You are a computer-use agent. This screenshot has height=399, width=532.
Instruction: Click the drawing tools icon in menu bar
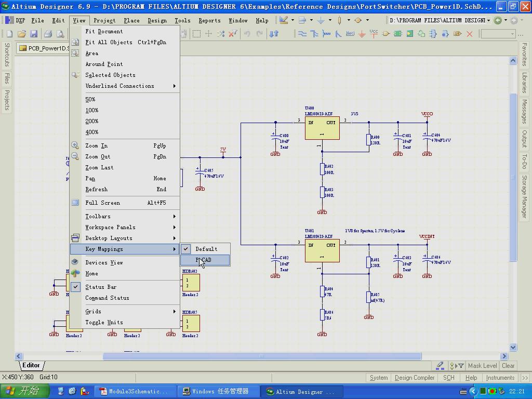click(x=284, y=20)
